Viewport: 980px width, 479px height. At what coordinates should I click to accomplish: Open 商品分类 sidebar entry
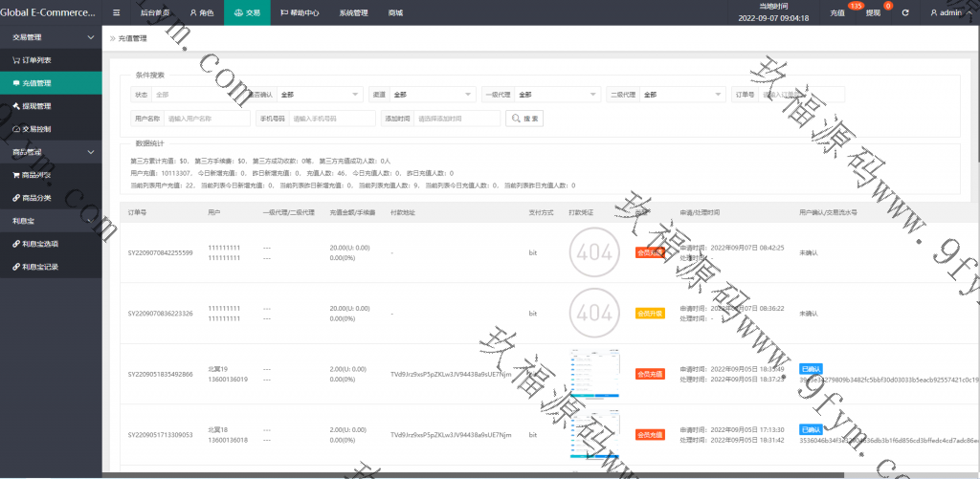(x=36, y=198)
